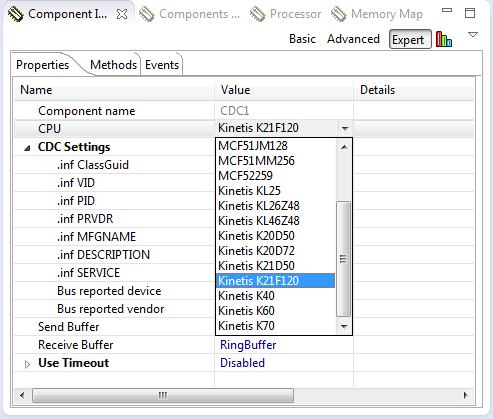Click the CPU list scroll up arrow
The width and height of the screenshot is (493, 419).
point(344,147)
